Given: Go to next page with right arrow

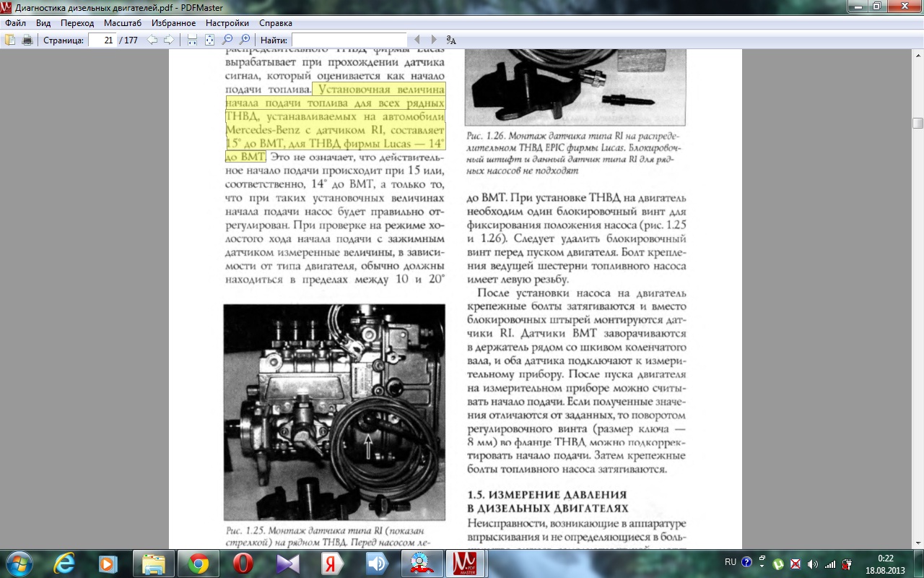Looking at the screenshot, I should point(169,40).
